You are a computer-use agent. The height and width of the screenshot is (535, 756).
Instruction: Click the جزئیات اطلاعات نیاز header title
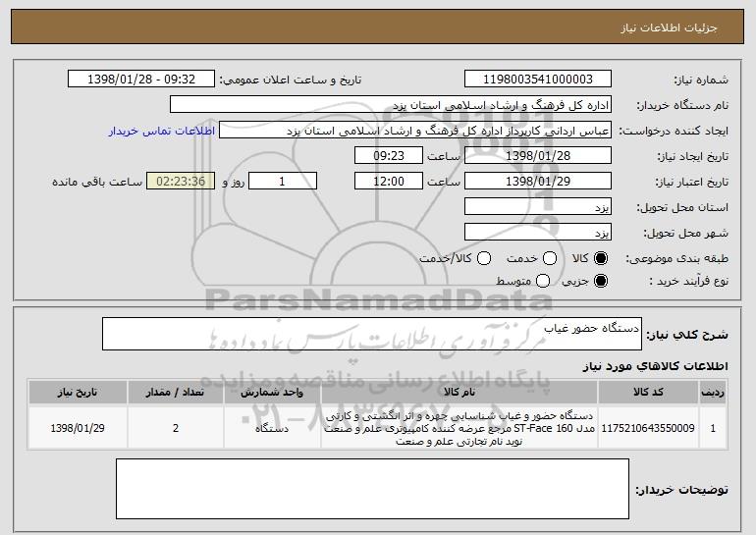[x=669, y=27]
